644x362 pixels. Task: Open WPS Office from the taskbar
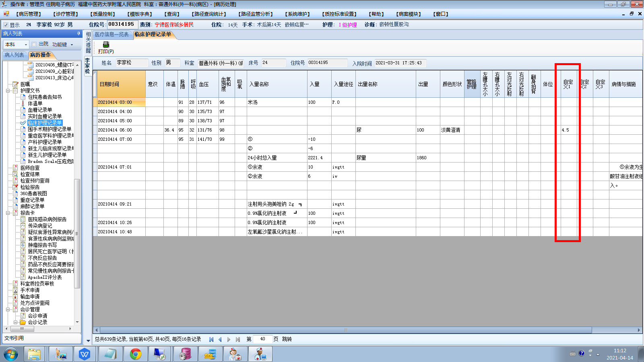(x=85, y=354)
